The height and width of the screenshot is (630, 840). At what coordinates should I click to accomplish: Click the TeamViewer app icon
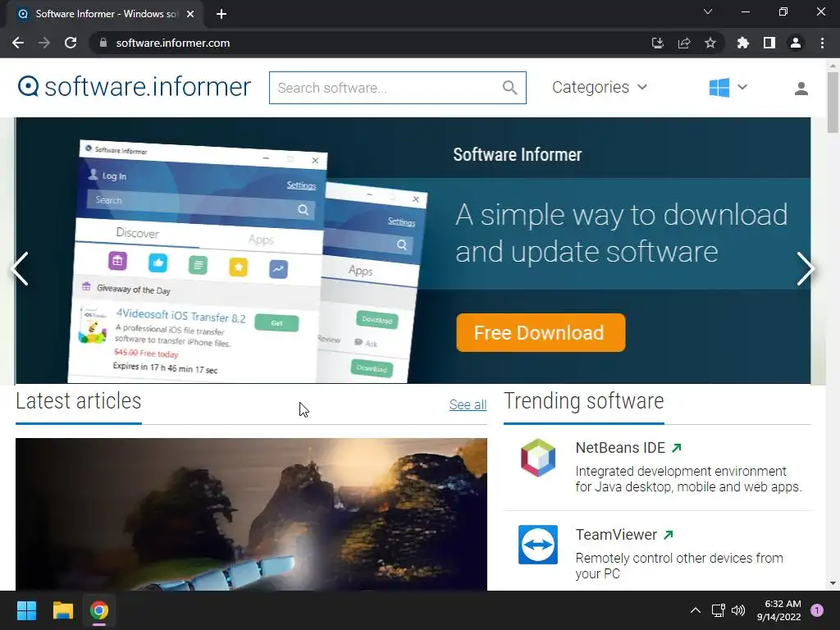[538, 545]
